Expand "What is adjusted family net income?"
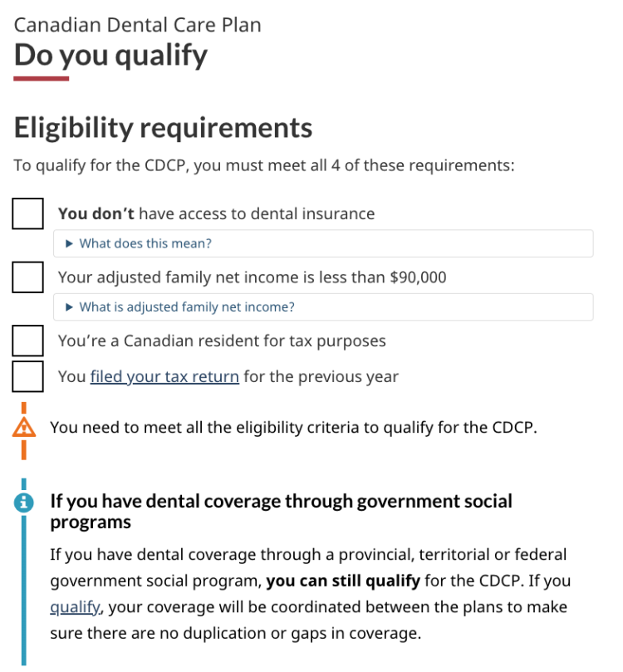This screenshot has height=672, width=623. pos(186,307)
